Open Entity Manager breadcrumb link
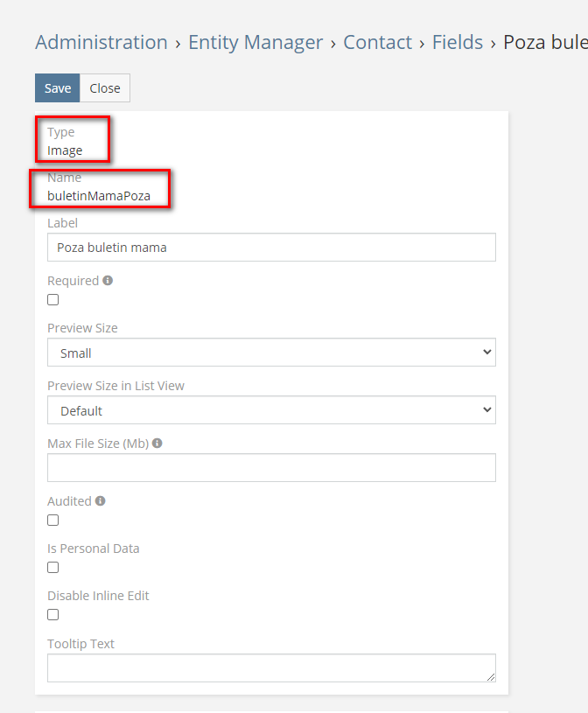Screen dimensions: 588x713 pos(255,42)
